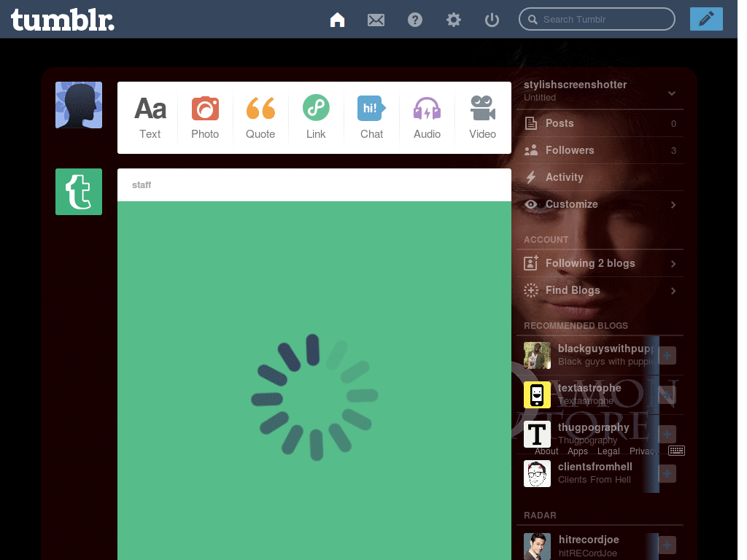This screenshot has height=560, width=747.
Task: Create a new Link post
Action: pos(316,117)
